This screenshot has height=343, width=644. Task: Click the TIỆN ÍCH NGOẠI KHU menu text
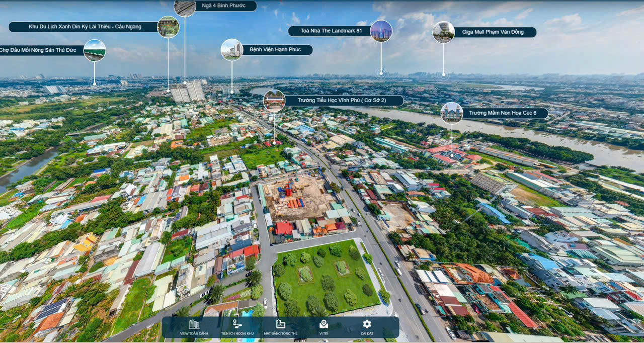coord(237,334)
